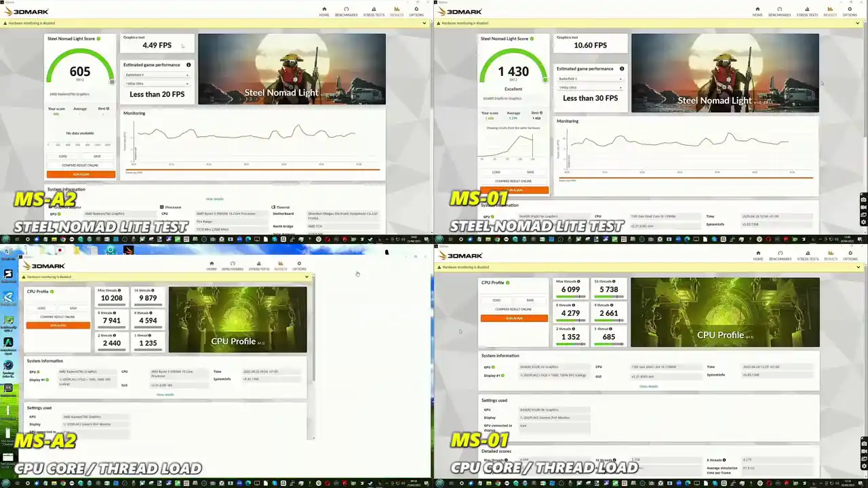The width and height of the screenshot is (868, 488).
Task: Switch to Results tab in the 6 099 CPU Profile window
Action: [831, 256]
